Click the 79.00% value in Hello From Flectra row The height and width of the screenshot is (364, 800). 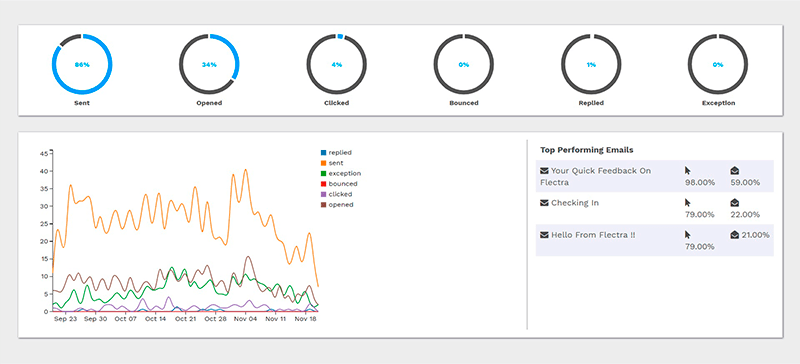(699, 247)
